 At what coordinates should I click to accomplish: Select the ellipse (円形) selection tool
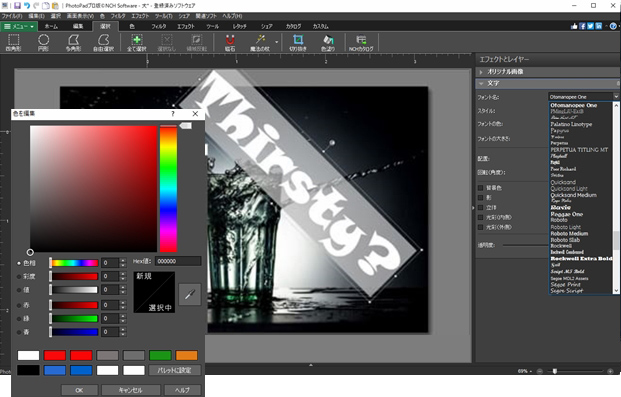pyautogui.click(x=43, y=42)
